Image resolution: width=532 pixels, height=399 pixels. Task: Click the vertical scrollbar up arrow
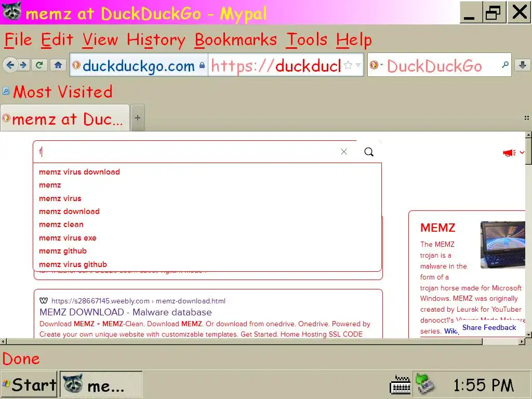[528, 135]
